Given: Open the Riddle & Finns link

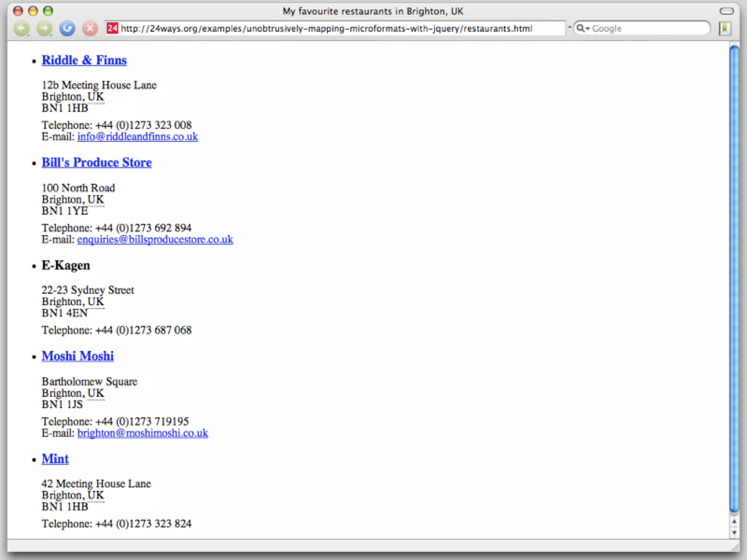Looking at the screenshot, I should (84, 60).
